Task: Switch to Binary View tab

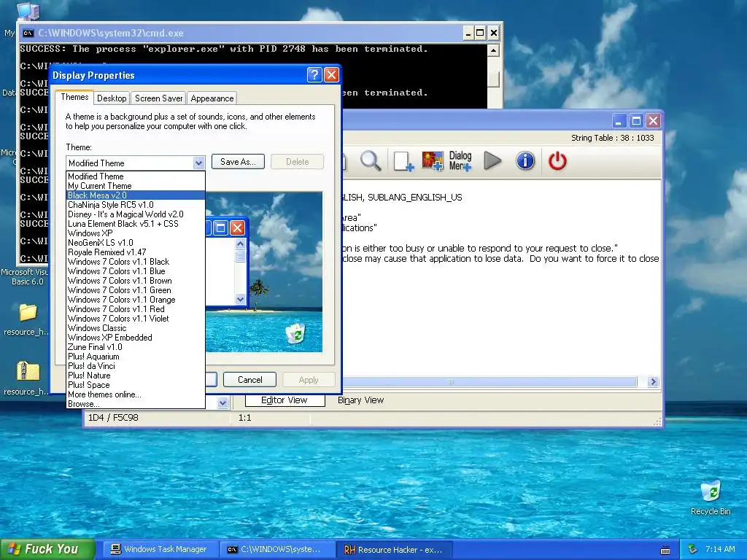Action: (360, 400)
